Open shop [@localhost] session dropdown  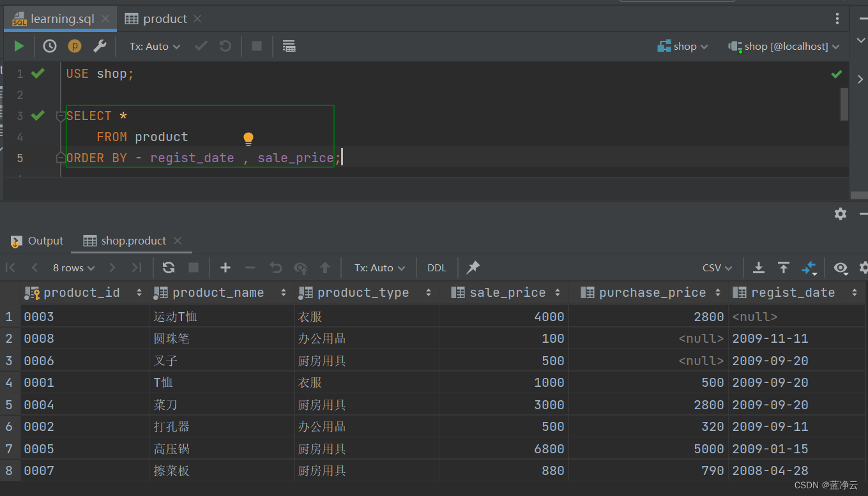point(784,46)
